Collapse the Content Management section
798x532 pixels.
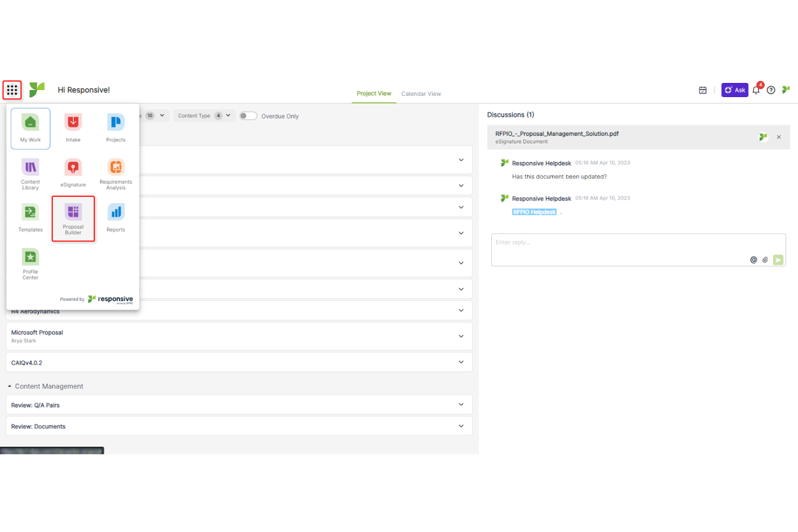pyautogui.click(x=9, y=386)
